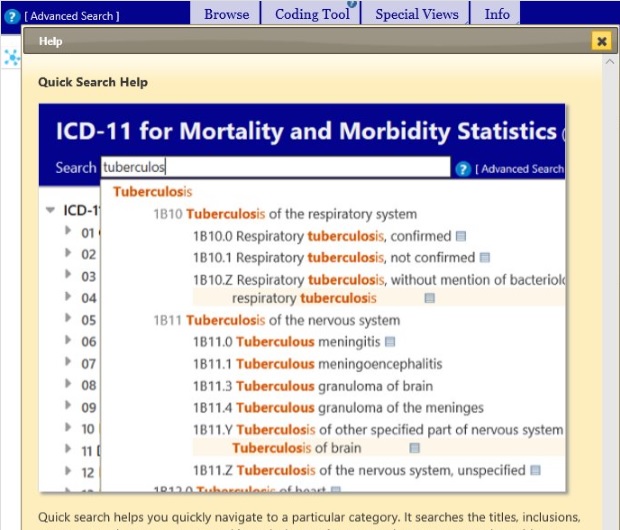
Task: Choose 1B10.1 Respiratory tuberculosis, not confirmed
Action: click(x=334, y=258)
